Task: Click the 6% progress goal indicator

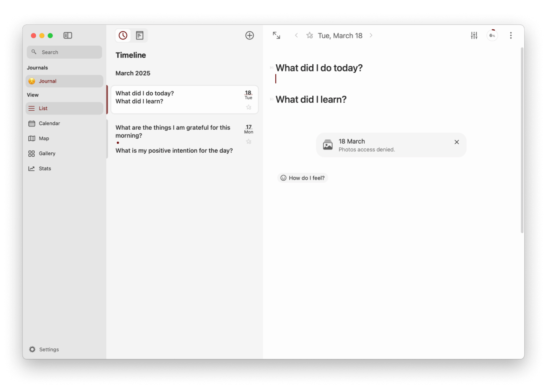Action: pos(492,35)
